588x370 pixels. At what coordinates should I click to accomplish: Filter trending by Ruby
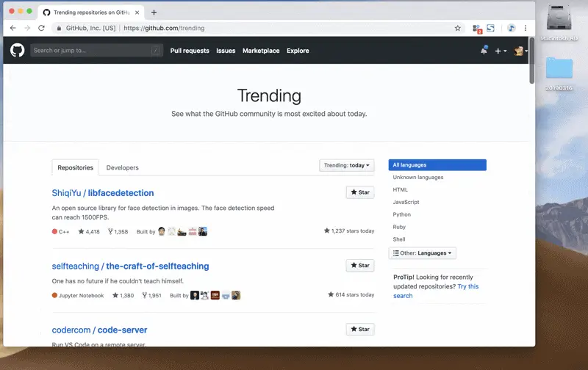(x=399, y=227)
